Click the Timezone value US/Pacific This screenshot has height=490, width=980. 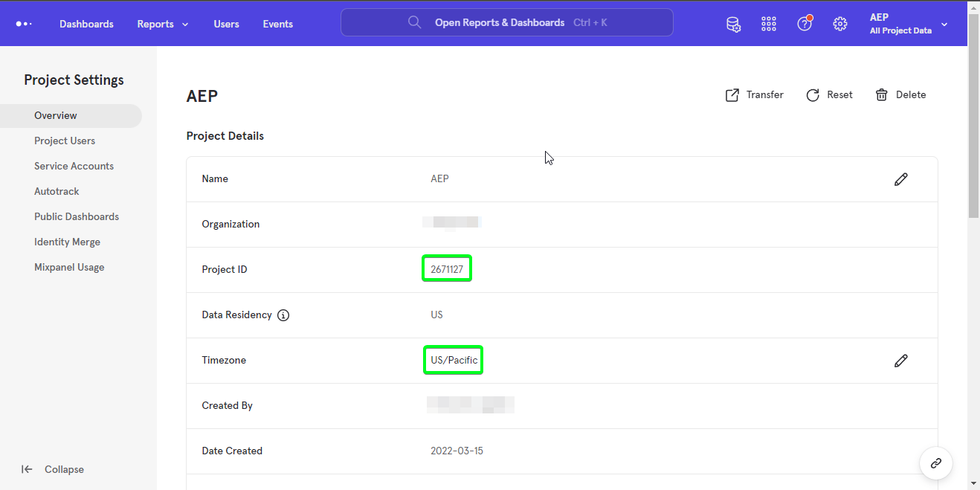[x=454, y=361]
